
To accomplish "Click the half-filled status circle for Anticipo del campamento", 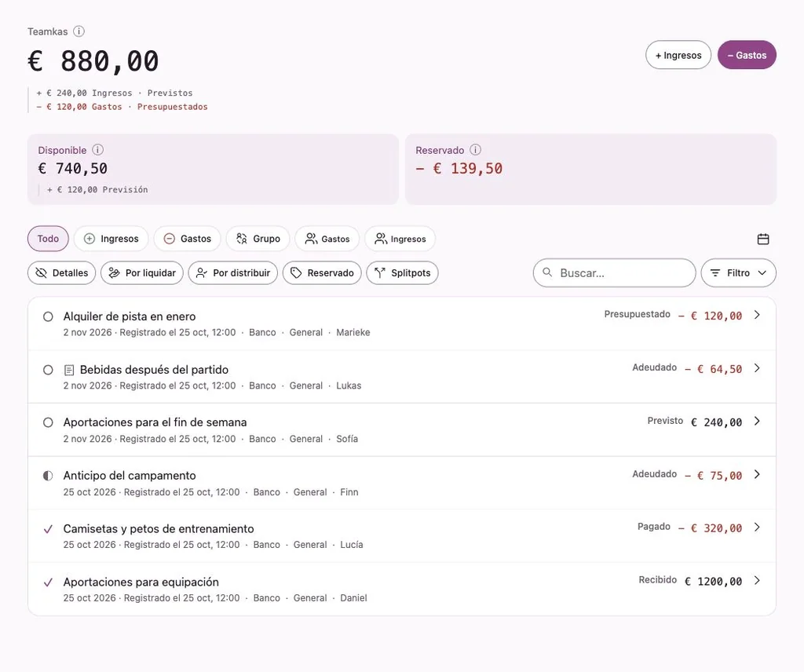I will (x=48, y=476).
